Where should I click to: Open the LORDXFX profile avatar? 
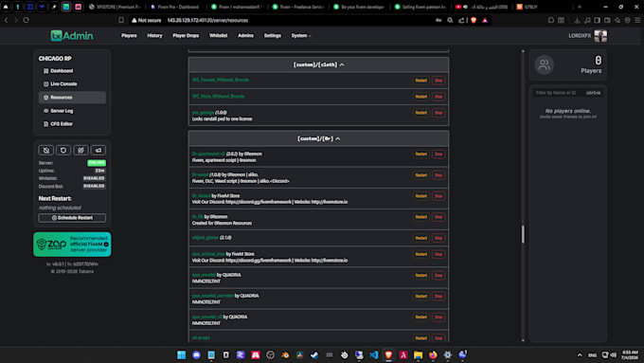point(600,36)
